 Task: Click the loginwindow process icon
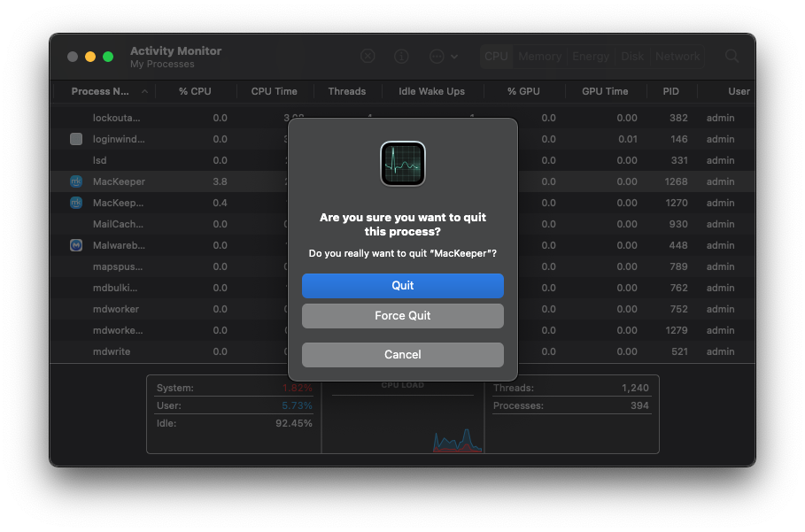(x=76, y=139)
